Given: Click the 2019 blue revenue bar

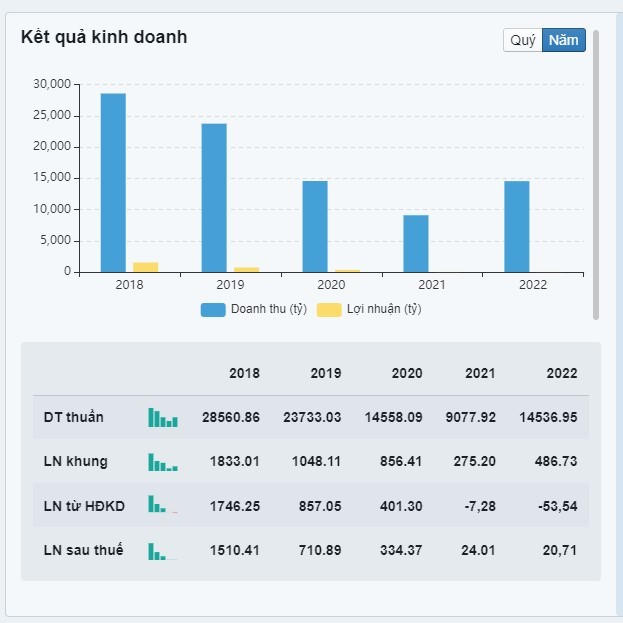Looking at the screenshot, I should pos(214,197).
